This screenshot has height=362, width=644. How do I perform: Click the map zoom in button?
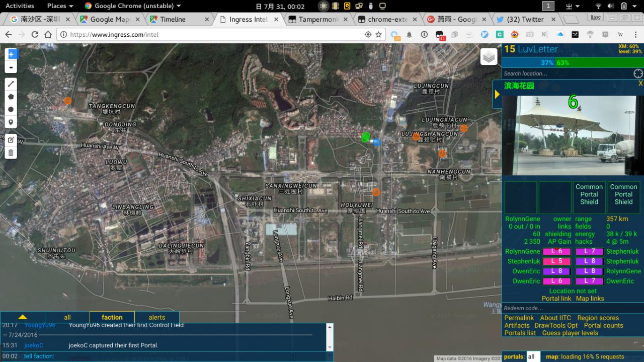[x=11, y=54]
